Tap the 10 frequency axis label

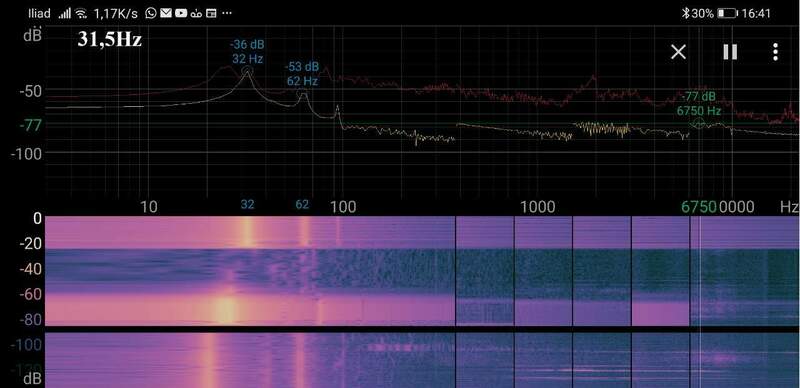(x=148, y=207)
